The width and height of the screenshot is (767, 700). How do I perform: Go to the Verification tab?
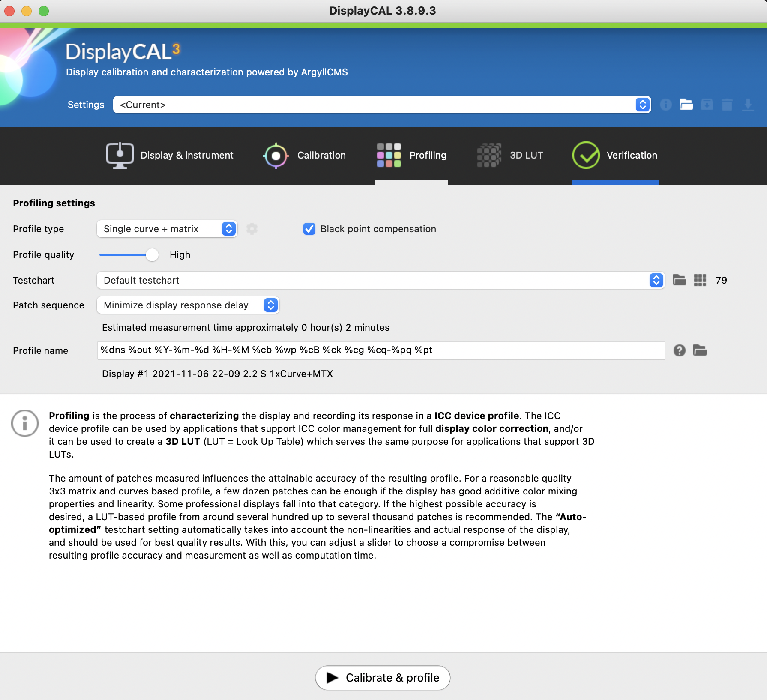pos(615,155)
